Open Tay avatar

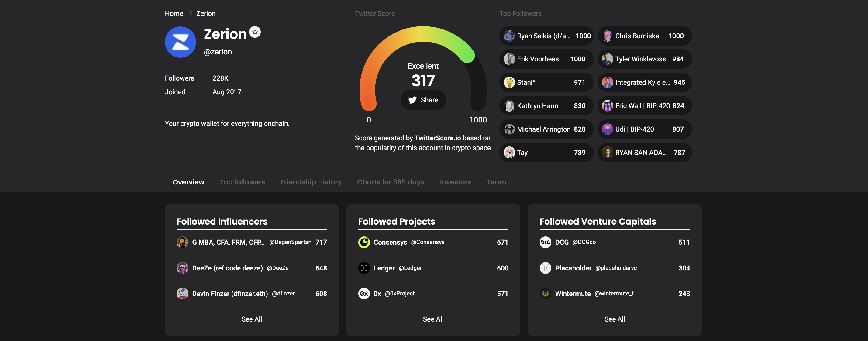[x=509, y=152]
